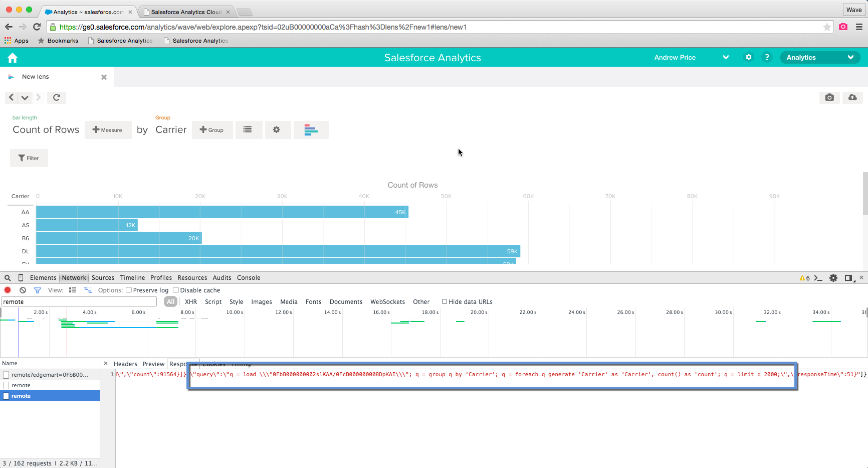Add a filter with the Filter button
The width and height of the screenshot is (868, 468).
tap(29, 158)
